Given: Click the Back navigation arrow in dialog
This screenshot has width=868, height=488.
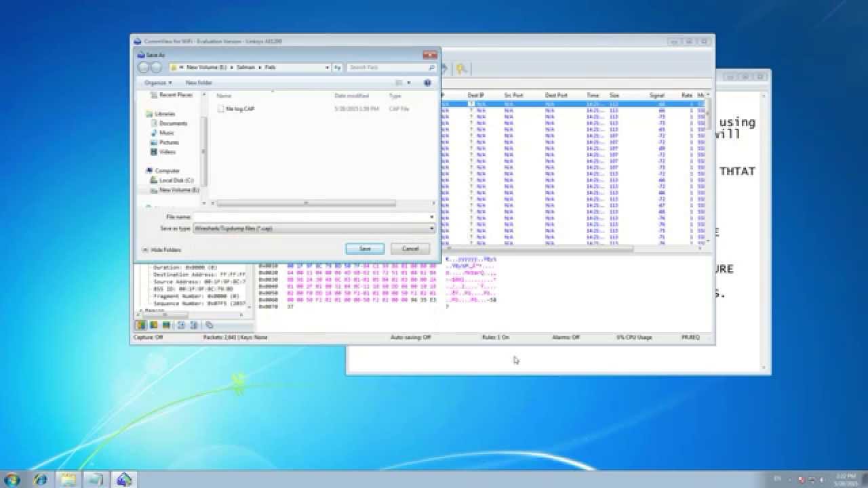Looking at the screenshot, I should tap(144, 67).
